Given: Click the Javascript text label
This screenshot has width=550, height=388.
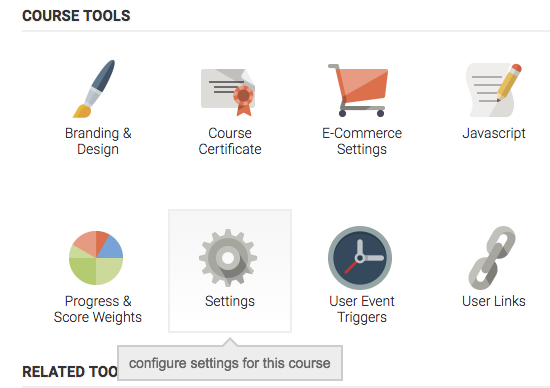Looking at the screenshot, I should (x=494, y=133).
